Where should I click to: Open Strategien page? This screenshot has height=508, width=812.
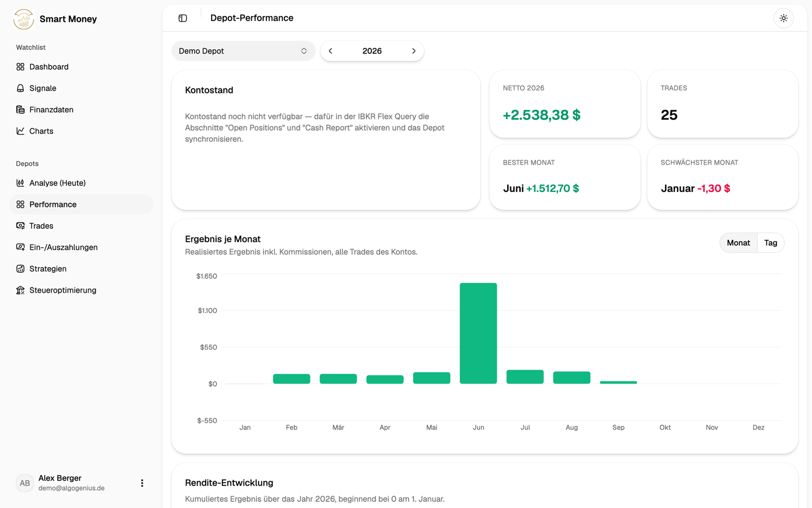click(x=81, y=268)
